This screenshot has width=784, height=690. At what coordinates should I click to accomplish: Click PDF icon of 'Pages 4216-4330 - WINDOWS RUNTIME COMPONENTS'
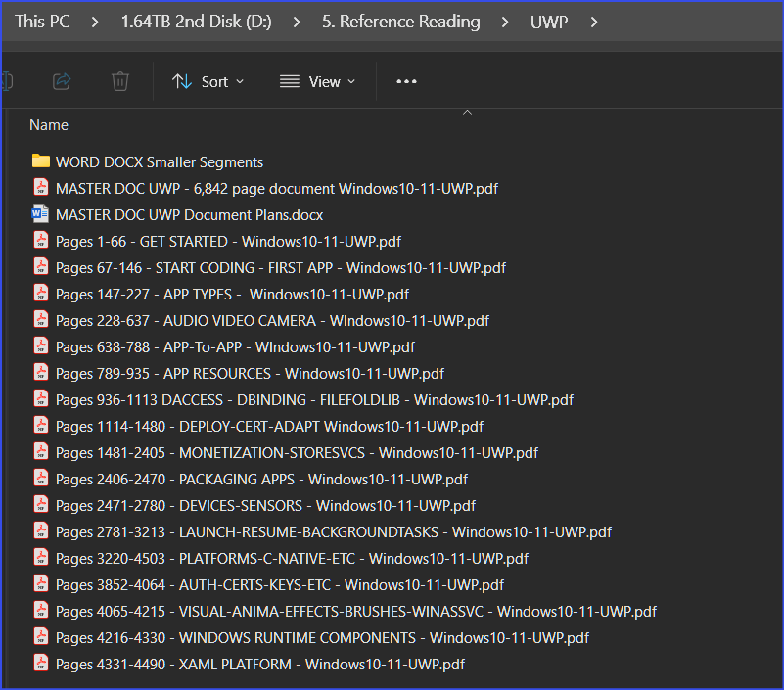click(x=41, y=636)
